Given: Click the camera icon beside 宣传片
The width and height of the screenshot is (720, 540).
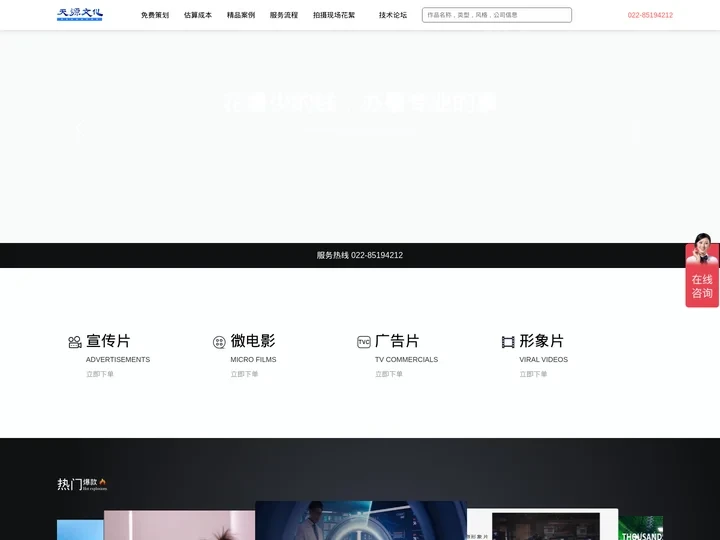Looking at the screenshot, I should pyautogui.click(x=75, y=342).
